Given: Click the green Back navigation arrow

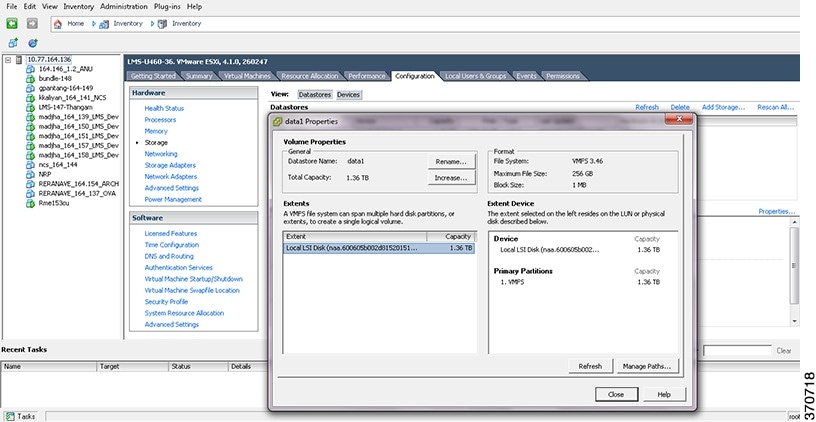Looking at the screenshot, I should [x=12, y=23].
